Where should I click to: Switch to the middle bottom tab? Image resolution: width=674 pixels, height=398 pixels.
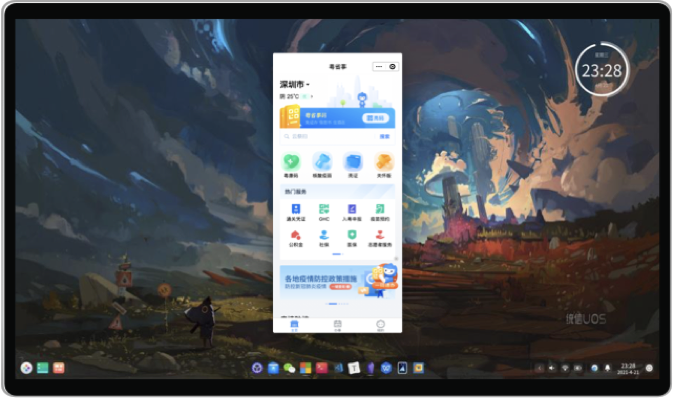click(x=337, y=325)
